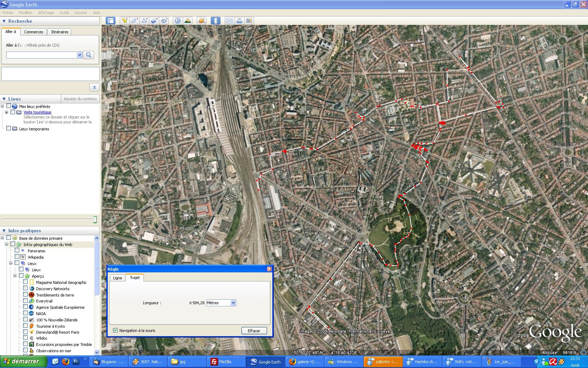Show historical imagery clock icon
This screenshot has height=368, width=588.
(178, 21)
